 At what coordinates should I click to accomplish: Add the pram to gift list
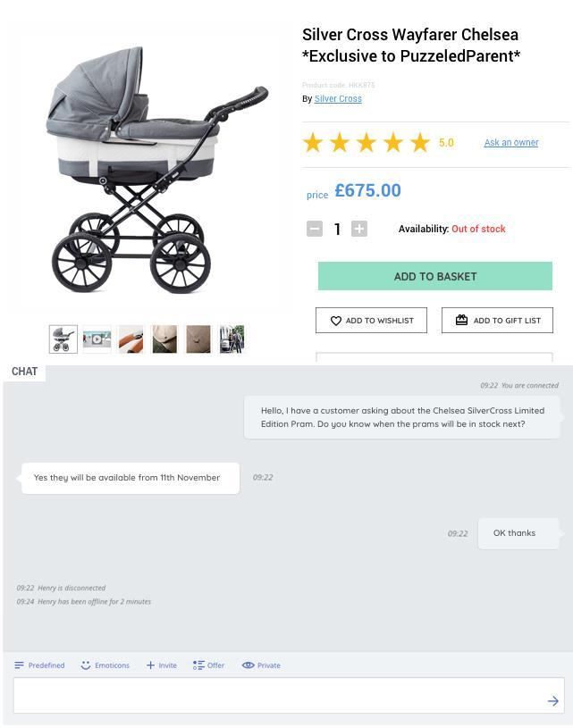click(497, 321)
